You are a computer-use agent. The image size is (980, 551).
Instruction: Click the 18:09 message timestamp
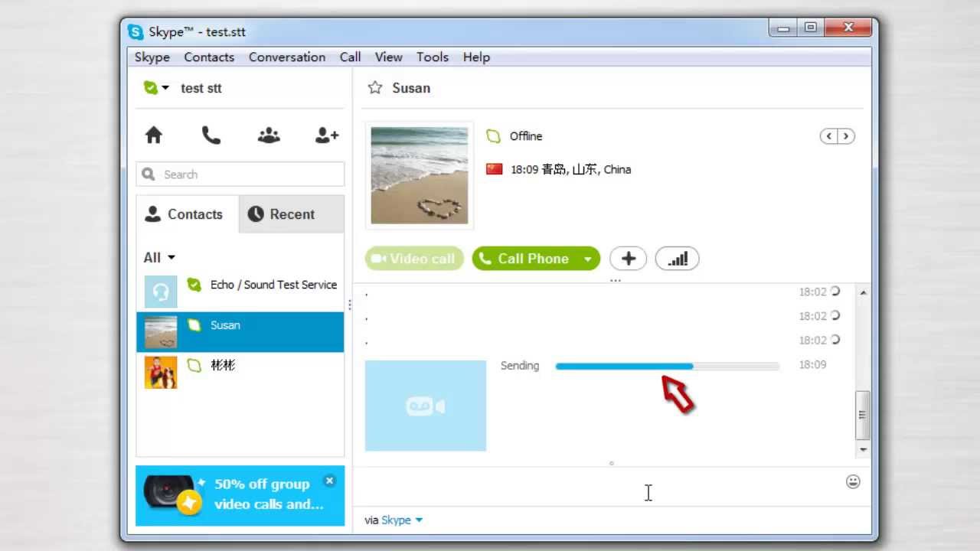[812, 365]
